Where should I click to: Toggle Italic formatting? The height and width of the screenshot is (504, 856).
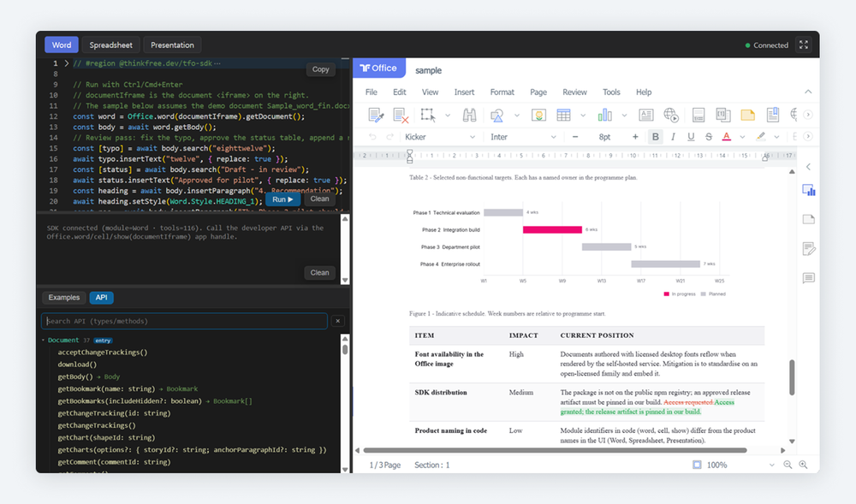(x=673, y=137)
